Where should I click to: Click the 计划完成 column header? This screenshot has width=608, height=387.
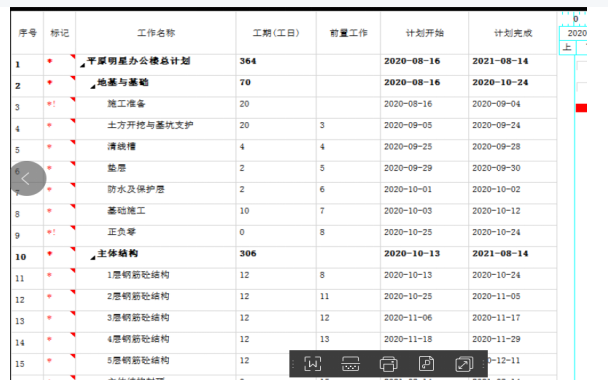point(513,33)
